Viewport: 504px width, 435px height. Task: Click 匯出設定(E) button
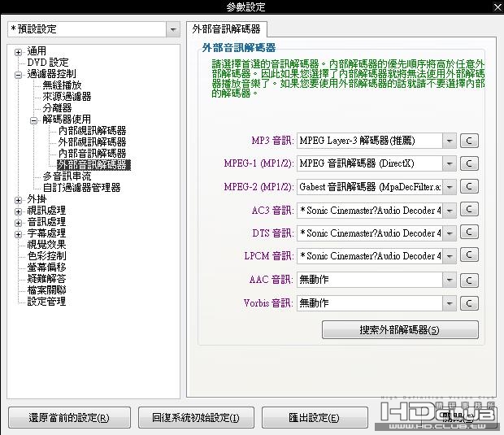tap(315, 418)
